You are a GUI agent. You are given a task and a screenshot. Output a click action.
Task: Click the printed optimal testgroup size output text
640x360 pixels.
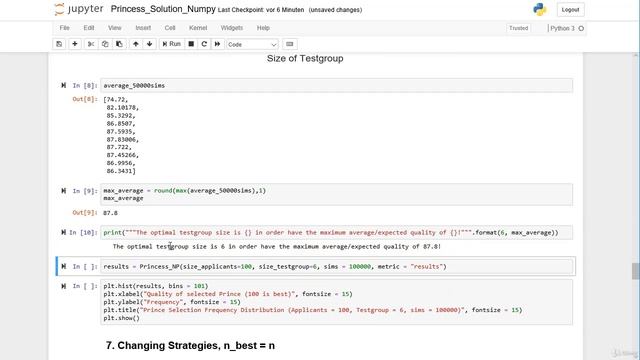tap(277, 247)
